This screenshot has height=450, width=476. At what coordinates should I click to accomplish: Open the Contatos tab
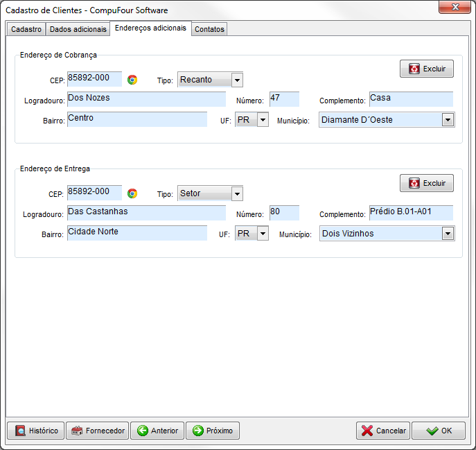pos(209,29)
